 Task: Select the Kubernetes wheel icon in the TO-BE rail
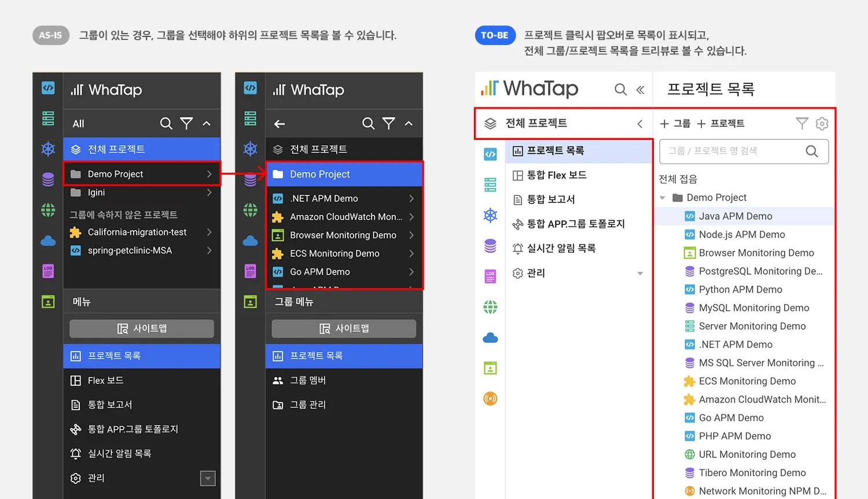[490, 216]
